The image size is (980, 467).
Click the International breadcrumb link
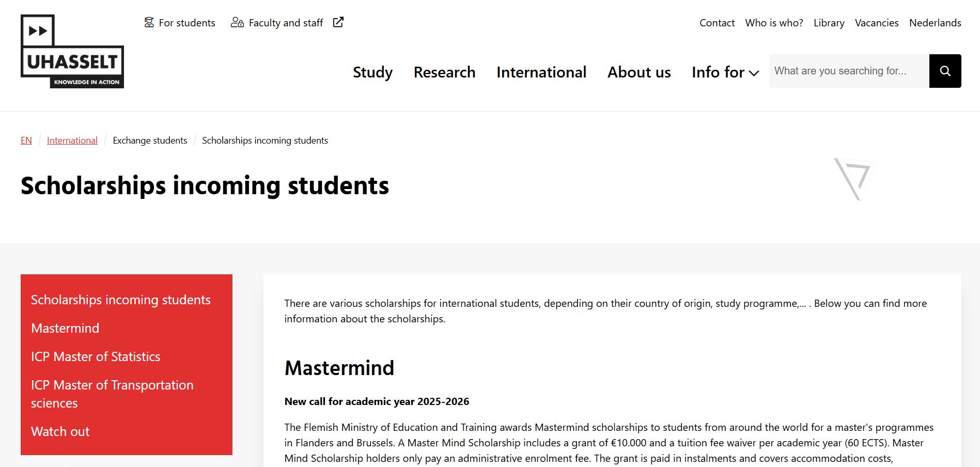[72, 141]
